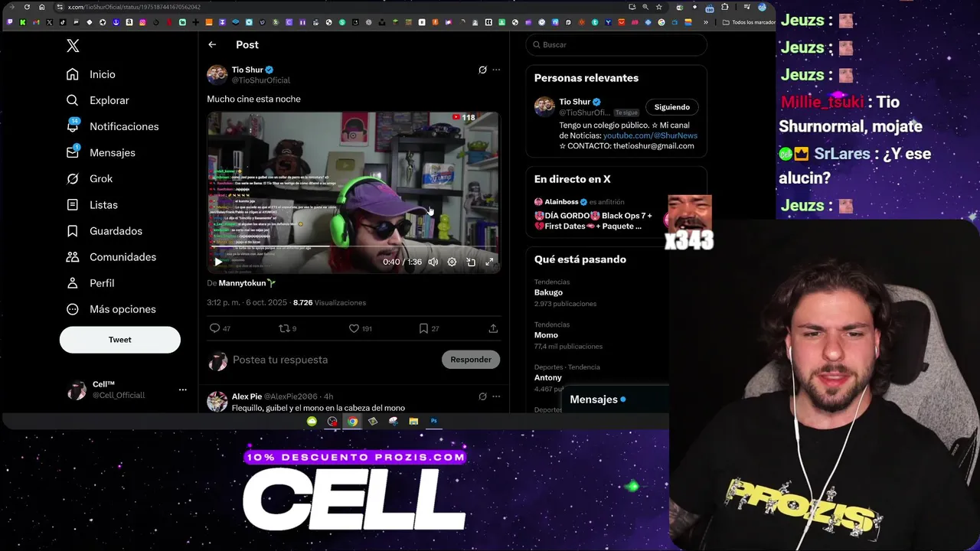Open Explorar in the sidebar
The width and height of the screenshot is (980, 551).
[x=98, y=100]
